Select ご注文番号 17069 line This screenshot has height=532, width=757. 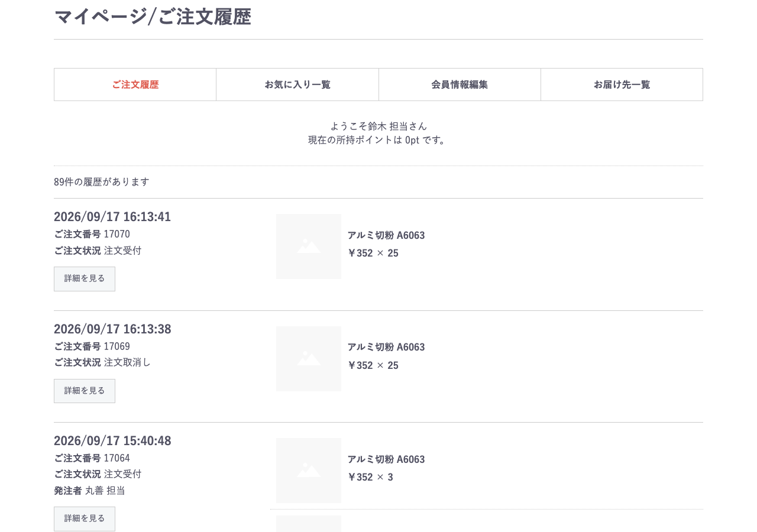(x=92, y=346)
